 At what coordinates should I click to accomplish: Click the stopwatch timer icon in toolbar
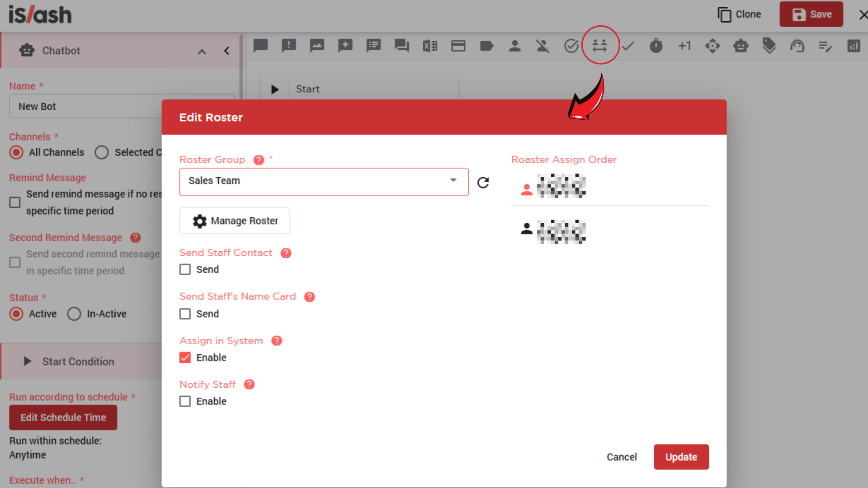pyautogui.click(x=656, y=46)
